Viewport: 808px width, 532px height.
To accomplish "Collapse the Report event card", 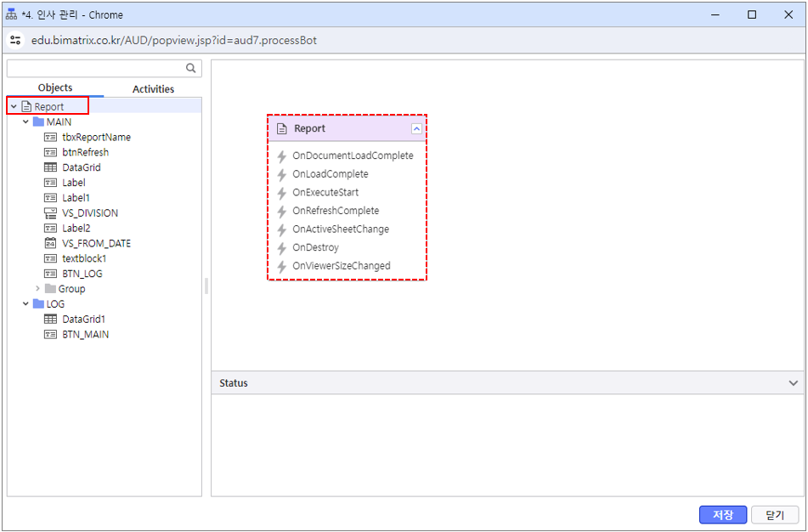I will pyautogui.click(x=415, y=128).
